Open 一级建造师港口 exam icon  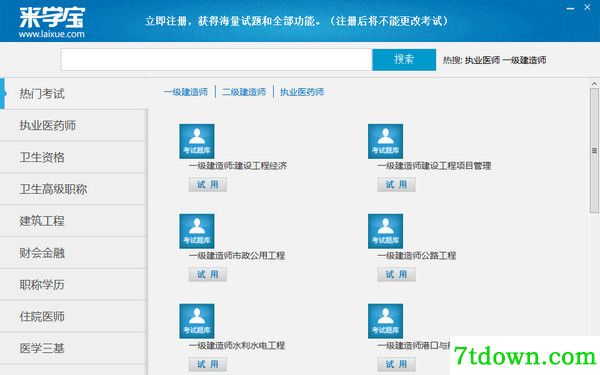click(385, 321)
